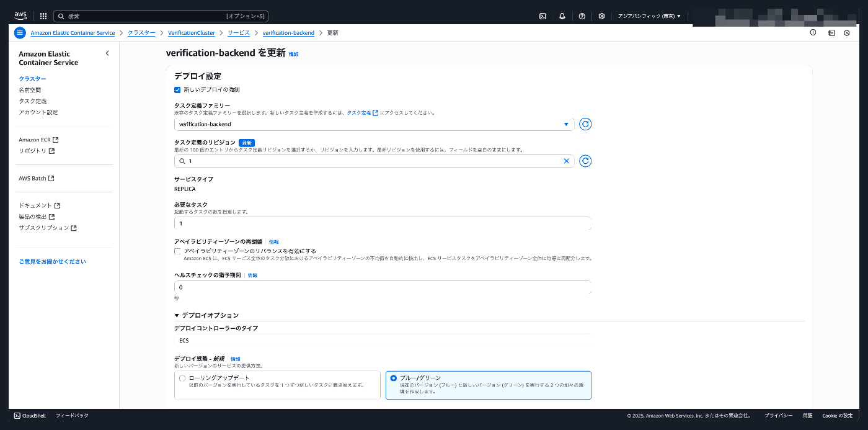Open 名前空間 in the sidebar

coord(30,90)
